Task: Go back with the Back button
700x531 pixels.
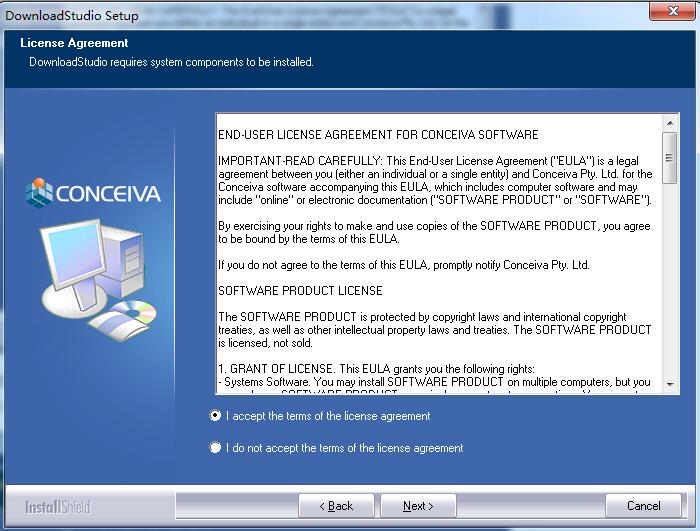Action: click(336, 506)
